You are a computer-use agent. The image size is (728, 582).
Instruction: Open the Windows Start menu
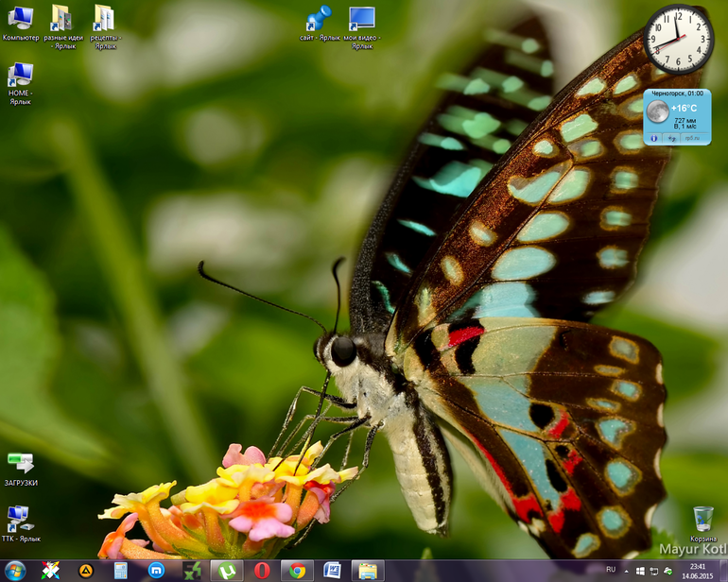click(x=14, y=571)
